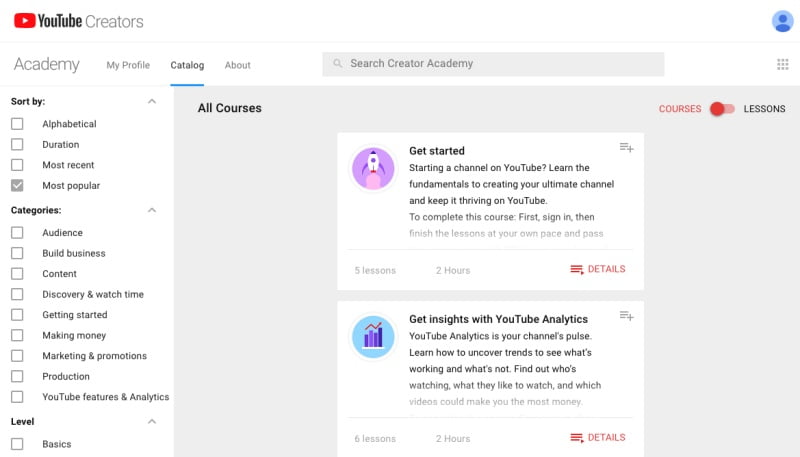Collapse the Level section
The height and width of the screenshot is (457, 800).
tap(152, 422)
